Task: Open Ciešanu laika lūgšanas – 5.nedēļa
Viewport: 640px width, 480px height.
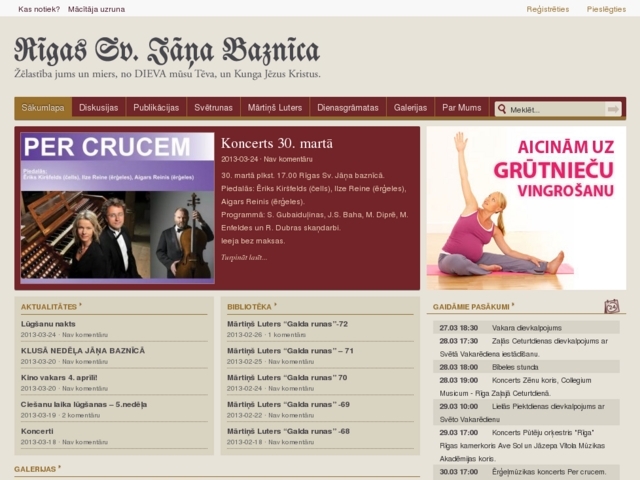Action: [x=84, y=404]
